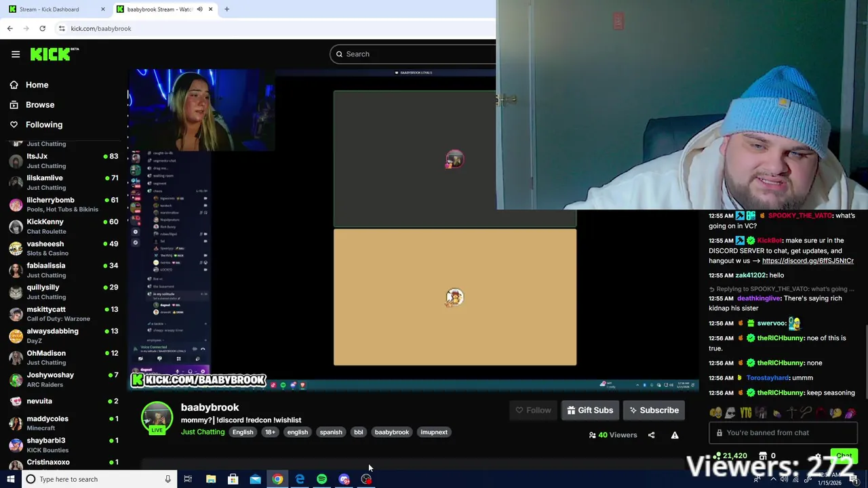Click the banned chat input box
The height and width of the screenshot is (488, 868).
click(783, 433)
